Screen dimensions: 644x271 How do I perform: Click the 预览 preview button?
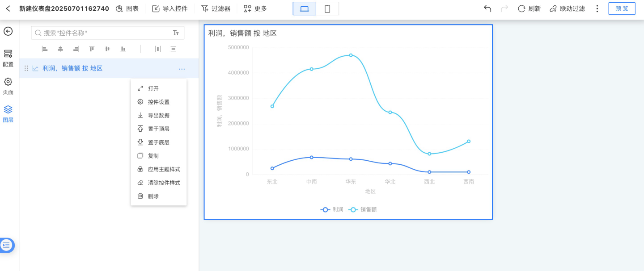point(622,8)
